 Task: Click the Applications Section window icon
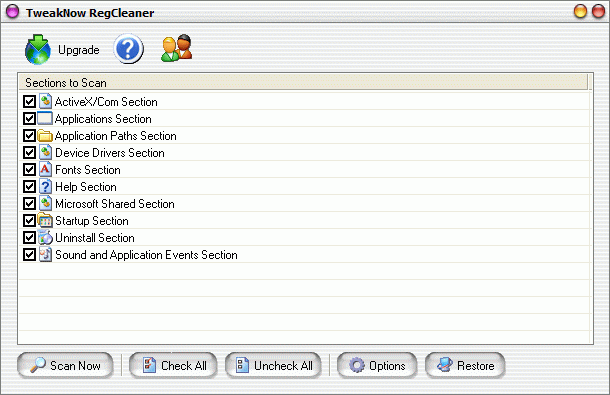point(45,118)
